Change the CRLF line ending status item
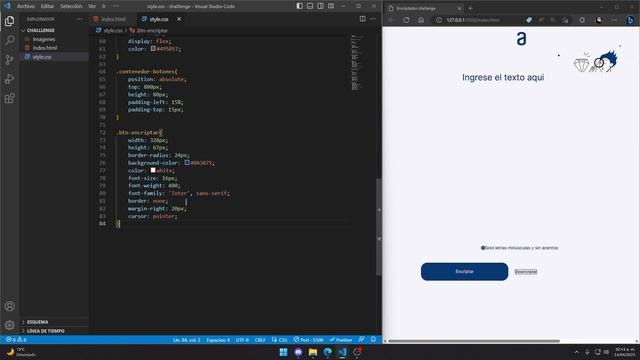This screenshot has width=640, height=360. [260, 340]
